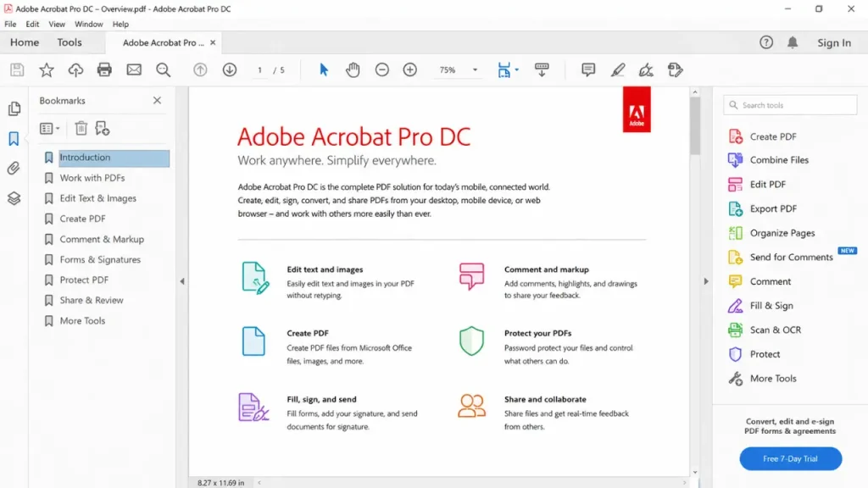Go to next page down arrow
This screenshot has height=488, width=868.
point(230,69)
